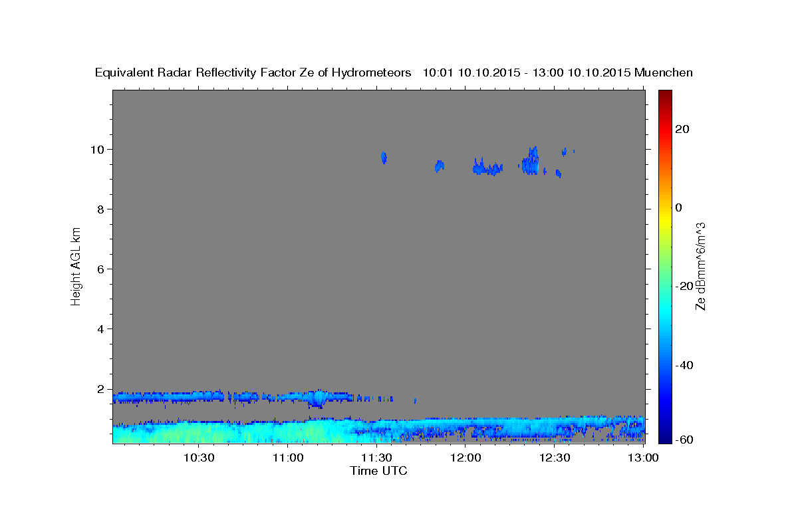This screenshot has width=798, height=532.
Task: Click the 11:30 time tick label
Action: coord(376,458)
